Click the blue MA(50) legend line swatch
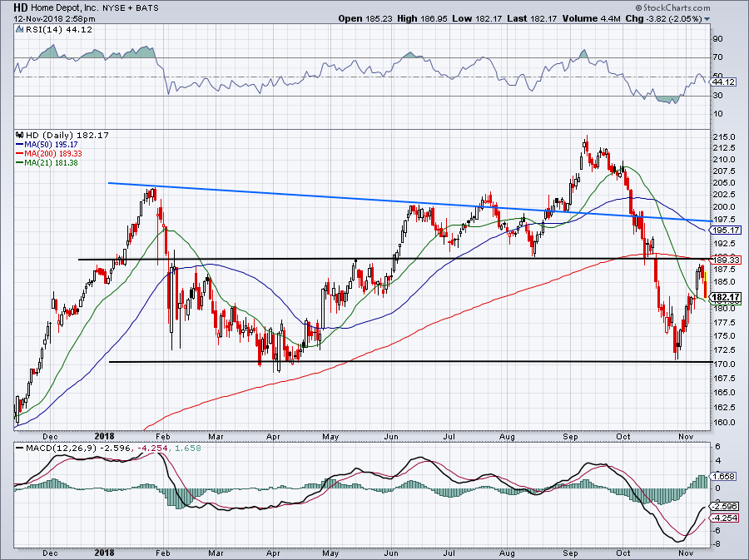This screenshot has width=749, height=560. pos(19,145)
